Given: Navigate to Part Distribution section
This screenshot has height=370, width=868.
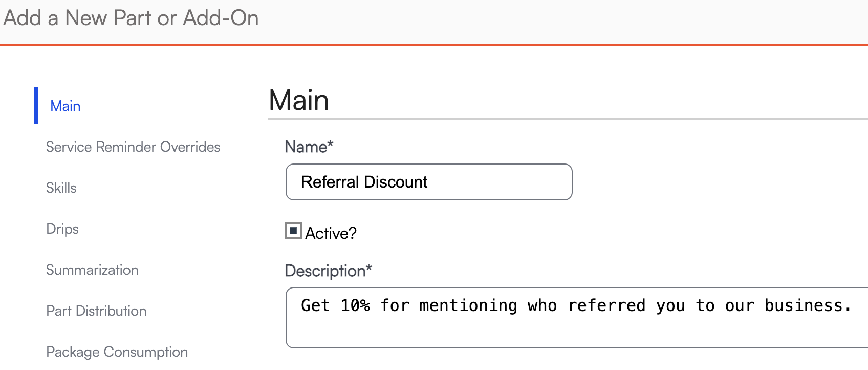Looking at the screenshot, I should coord(96,311).
